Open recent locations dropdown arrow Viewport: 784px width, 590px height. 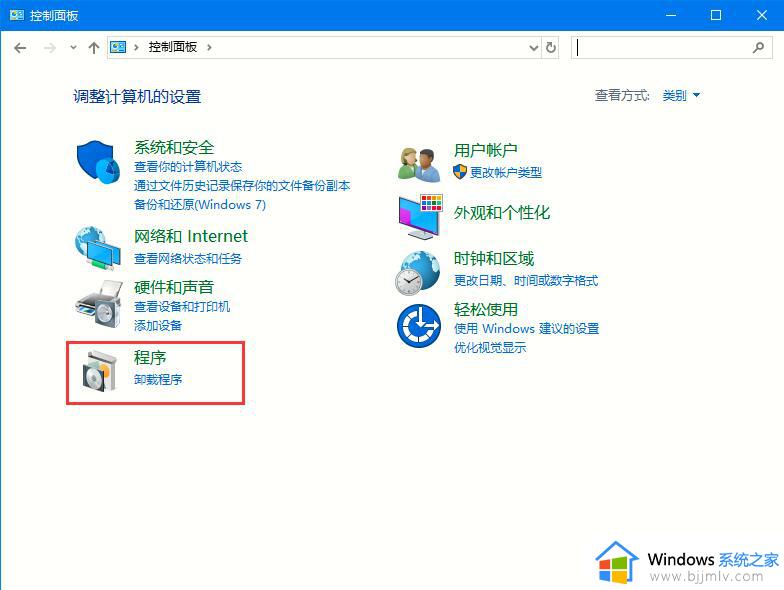tap(74, 48)
